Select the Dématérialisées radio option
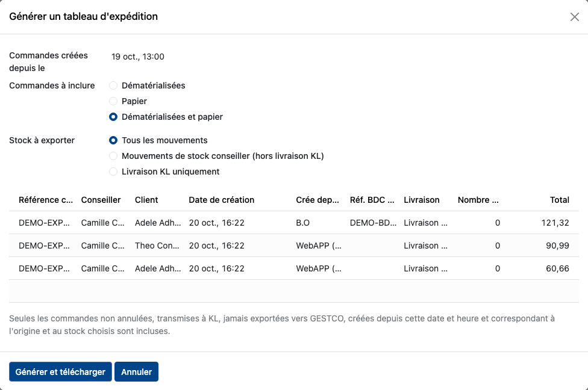The image size is (588, 390). 113,86
